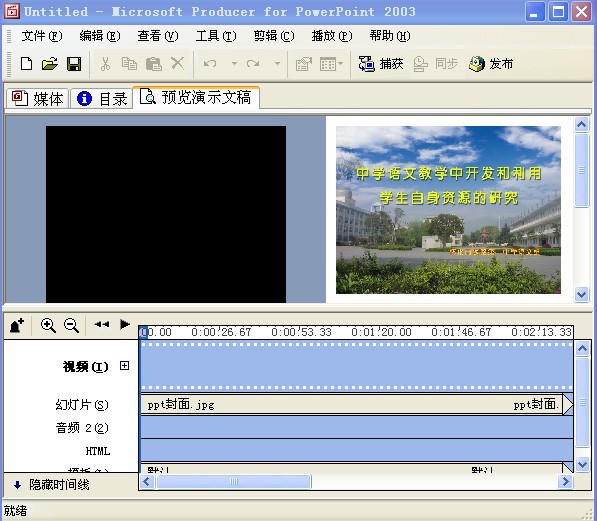Viewport: 597px width, 521px height.
Task: Copy with the toolbar copy icon
Action: pyautogui.click(x=129, y=64)
